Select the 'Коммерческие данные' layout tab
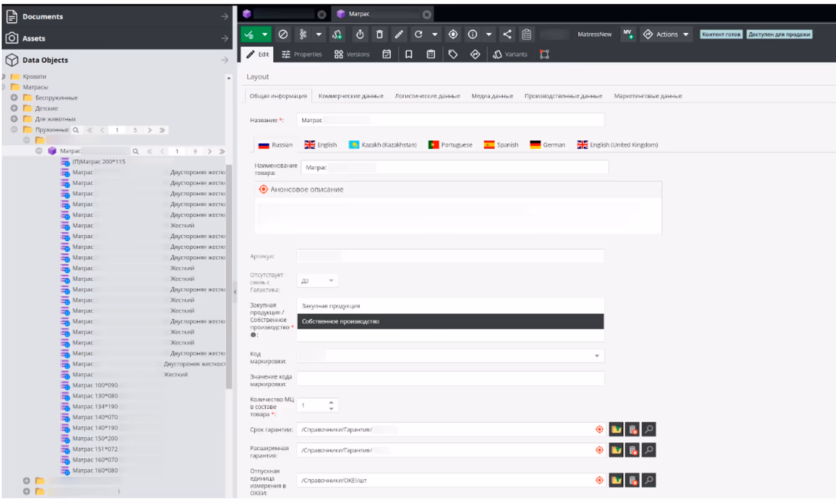The image size is (836, 504). tap(351, 96)
